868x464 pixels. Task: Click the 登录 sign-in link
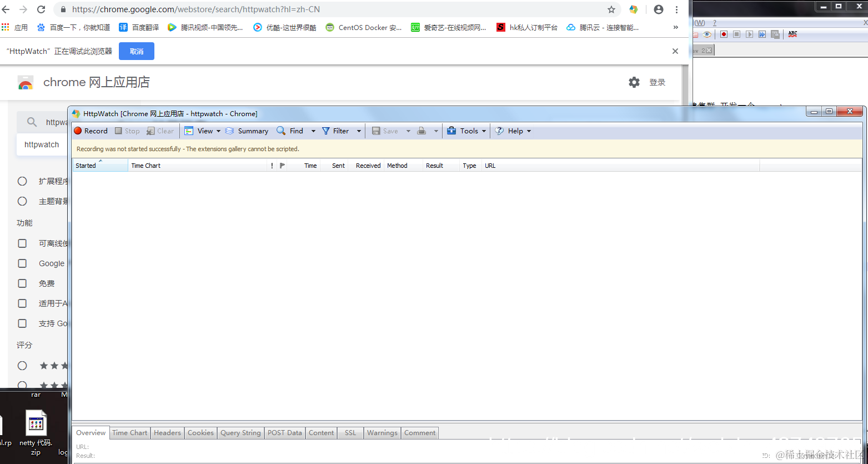[657, 82]
